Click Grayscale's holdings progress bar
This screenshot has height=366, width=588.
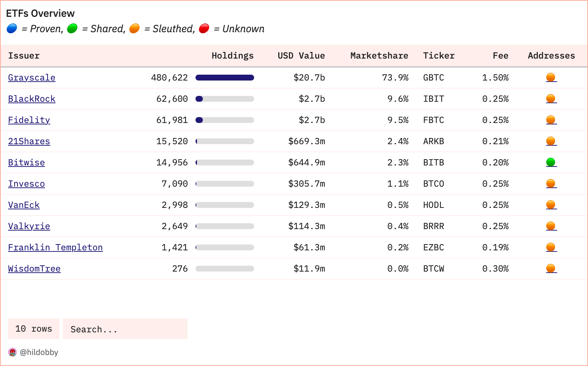(225, 78)
